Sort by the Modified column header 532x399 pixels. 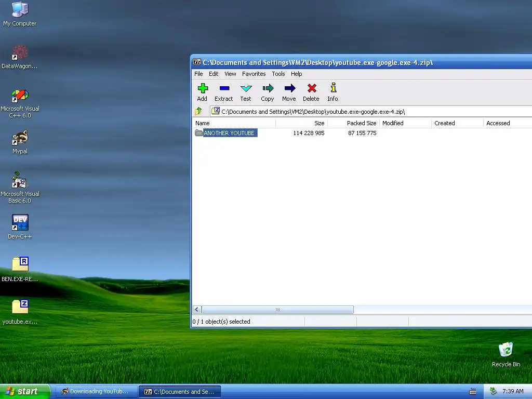tap(405, 123)
